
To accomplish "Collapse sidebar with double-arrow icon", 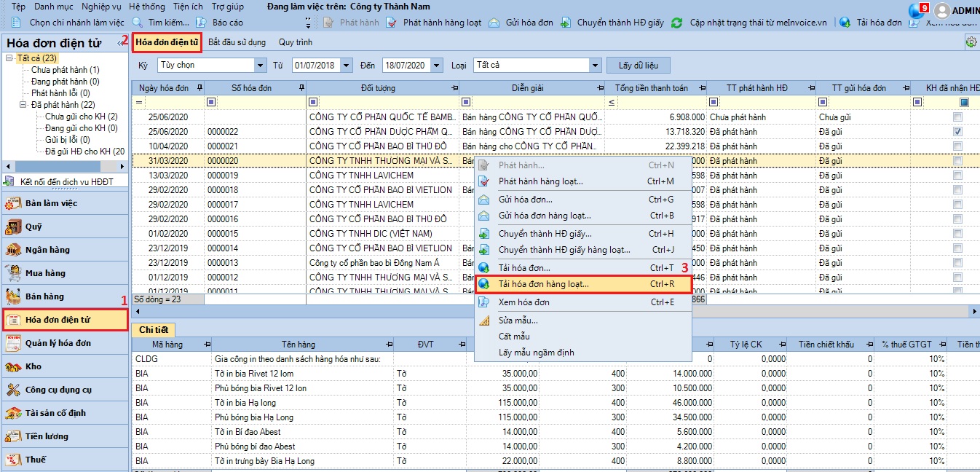I will pos(120,44).
